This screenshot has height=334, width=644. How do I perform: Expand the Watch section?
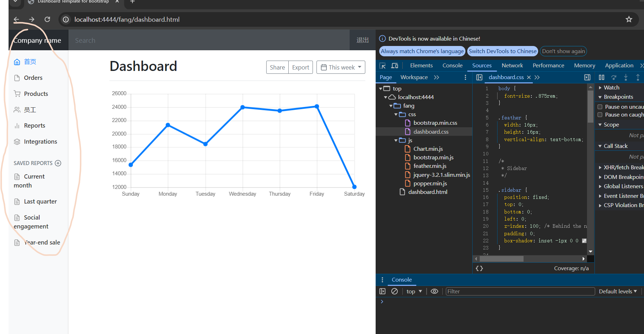[x=600, y=88]
